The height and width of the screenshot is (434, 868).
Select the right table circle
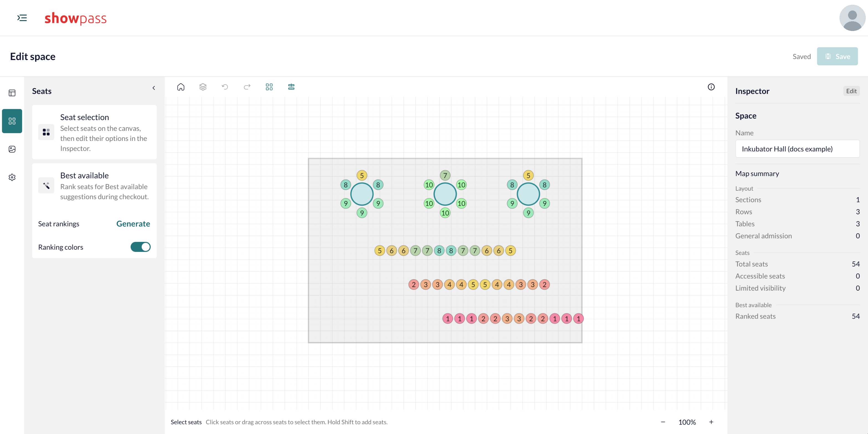(528, 194)
